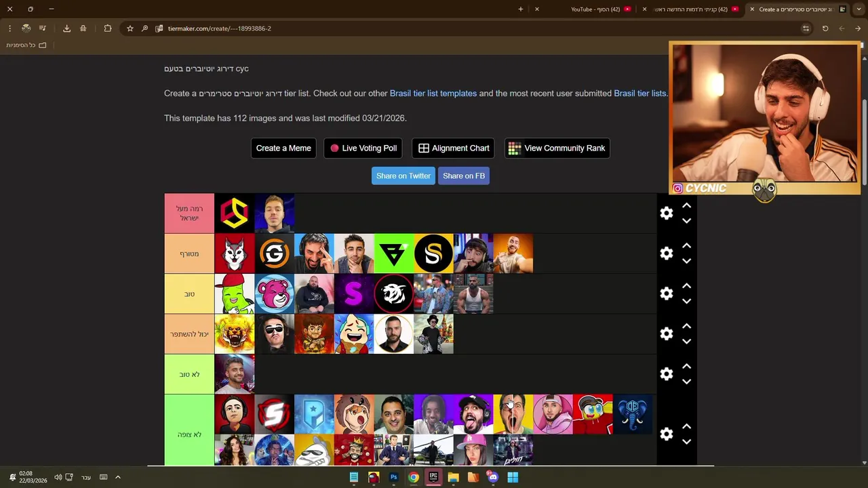Image resolution: width=868 pixels, height=488 pixels.
Task: Move יכול להשתפר tier down
Action: click(x=686, y=342)
